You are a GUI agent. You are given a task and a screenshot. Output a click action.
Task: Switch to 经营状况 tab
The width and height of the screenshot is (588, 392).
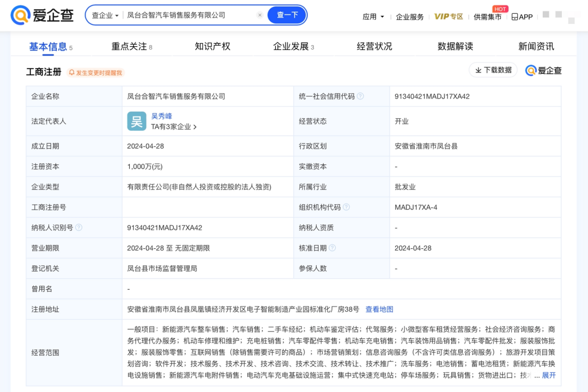click(374, 46)
